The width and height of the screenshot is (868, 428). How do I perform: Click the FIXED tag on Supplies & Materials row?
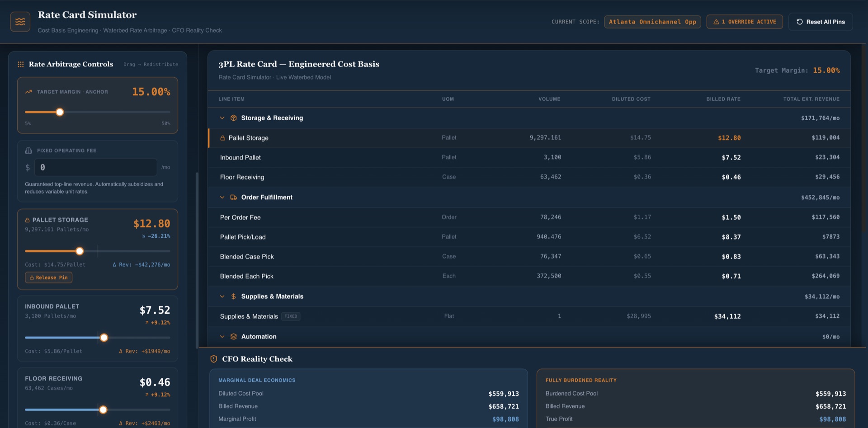click(x=291, y=316)
